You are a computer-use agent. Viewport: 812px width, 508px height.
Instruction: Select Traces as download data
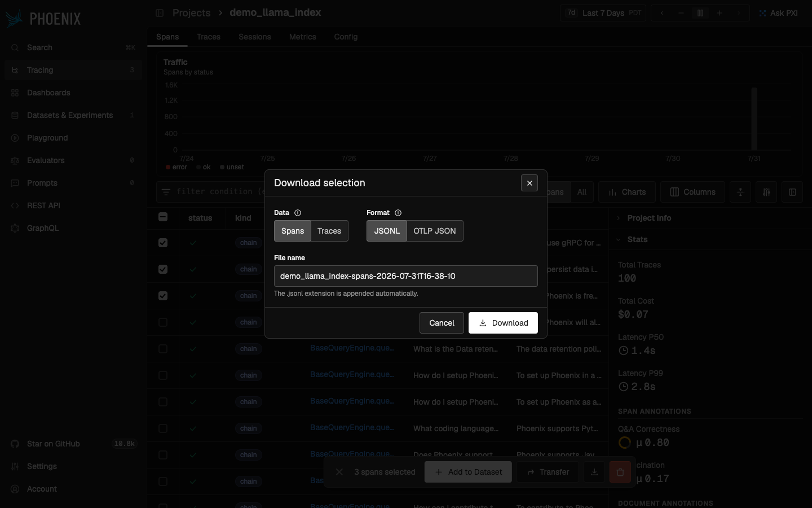(x=329, y=231)
